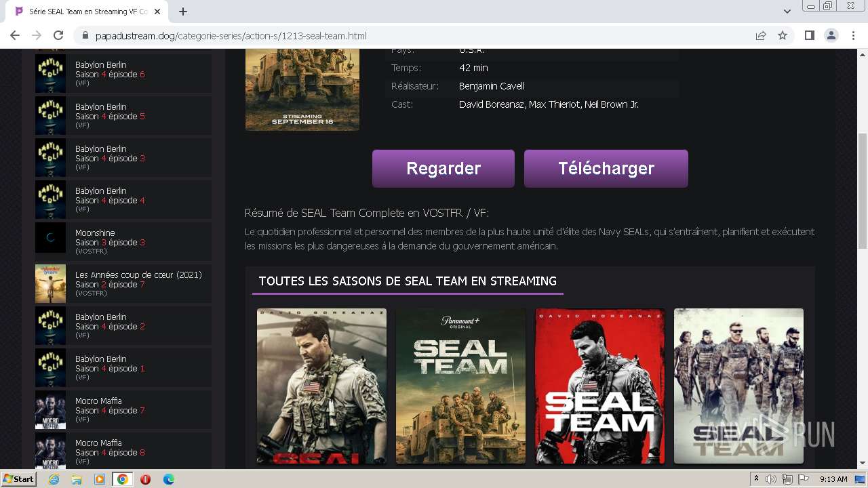
Task: Close the Série SEAL Team tab
Action: click(157, 12)
